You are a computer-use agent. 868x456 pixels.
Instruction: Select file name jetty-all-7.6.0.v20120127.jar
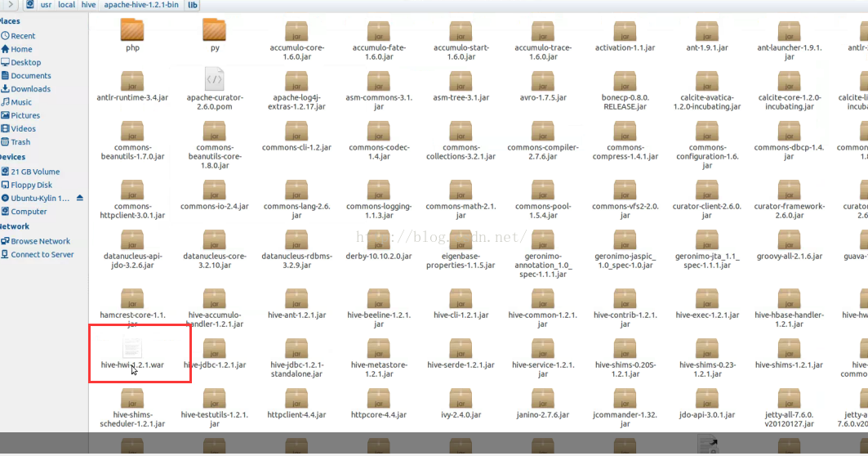pos(789,419)
